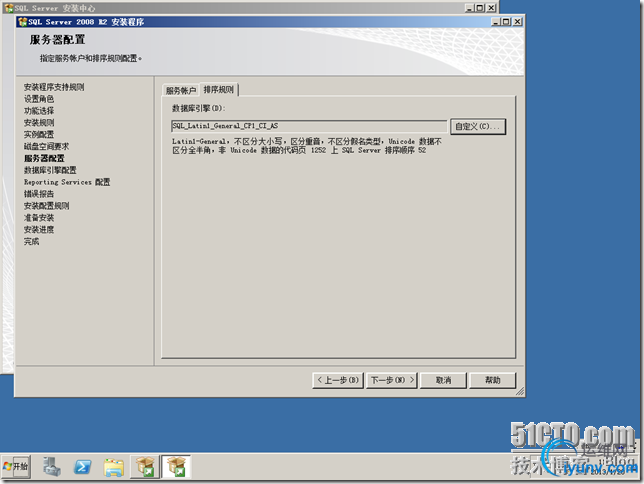Image resolution: width=644 pixels, height=484 pixels.
Task: Select 数据库引擎配置 step in sidebar
Action: (50, 170)
